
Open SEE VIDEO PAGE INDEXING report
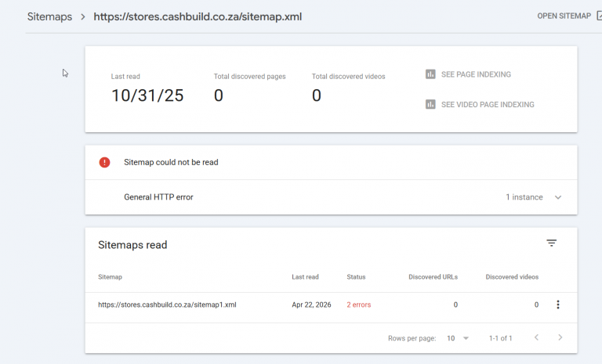coord(488,105)
